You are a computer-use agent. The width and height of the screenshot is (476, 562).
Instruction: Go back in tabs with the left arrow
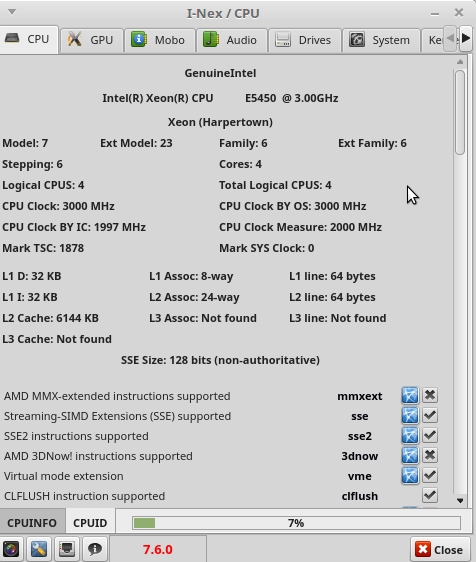450,38
